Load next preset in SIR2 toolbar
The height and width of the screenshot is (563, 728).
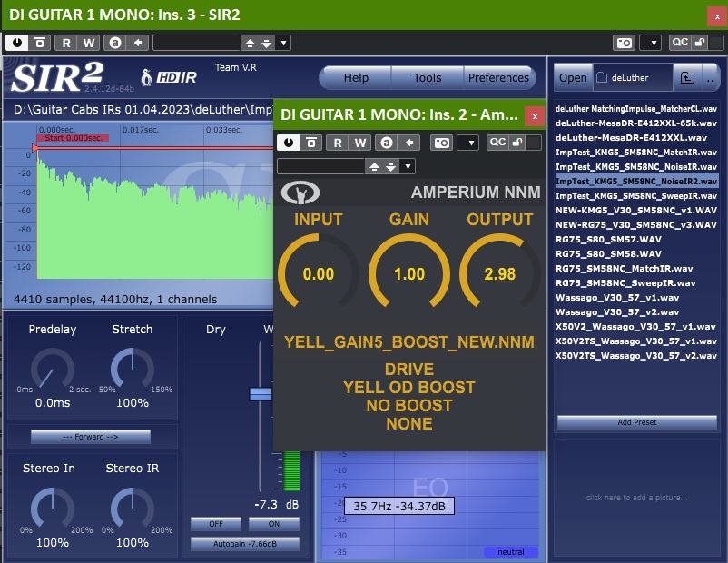click(266, 44)
